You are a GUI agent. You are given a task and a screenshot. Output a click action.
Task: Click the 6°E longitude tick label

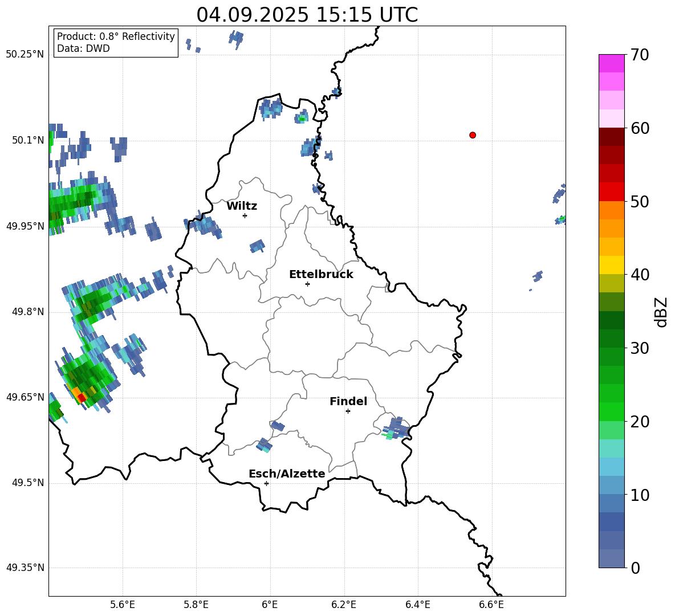click(270, 605)
